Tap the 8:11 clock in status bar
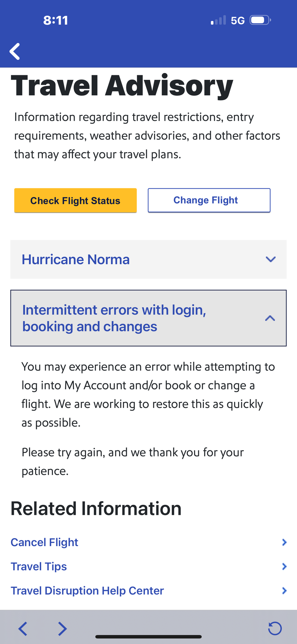Screen dimensions: 297x644 56,20
